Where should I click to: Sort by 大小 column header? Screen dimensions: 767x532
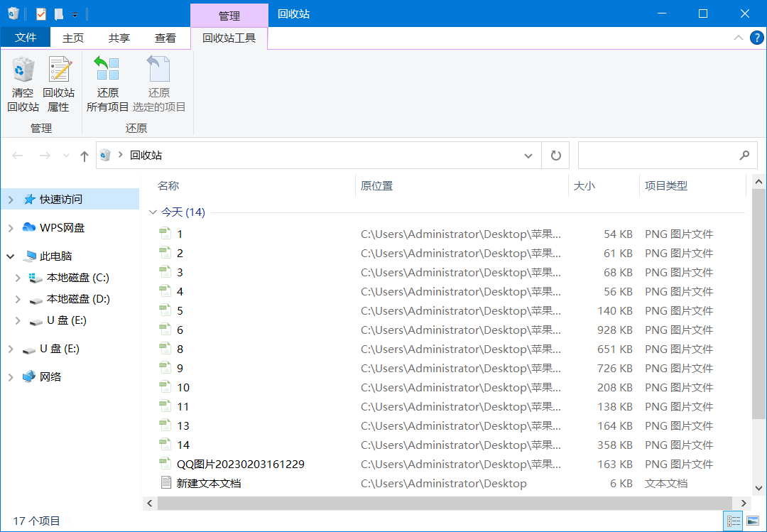584,186
